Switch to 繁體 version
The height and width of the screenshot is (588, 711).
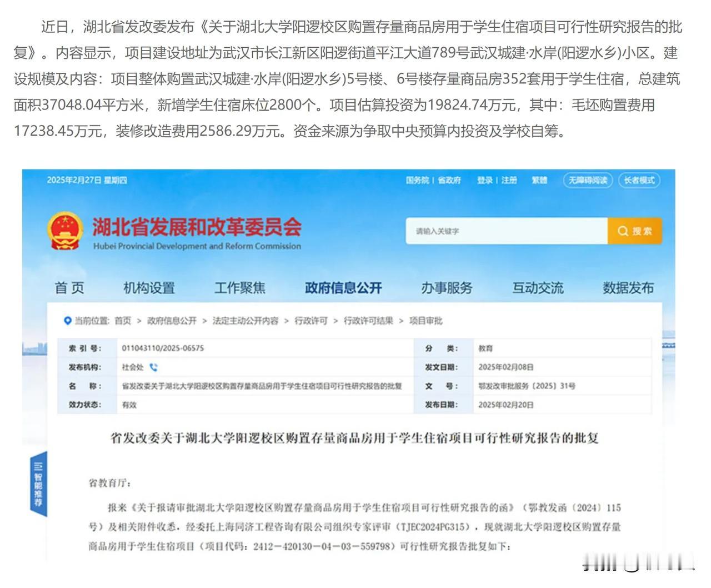pyautogui.click(x=539, y=180)
